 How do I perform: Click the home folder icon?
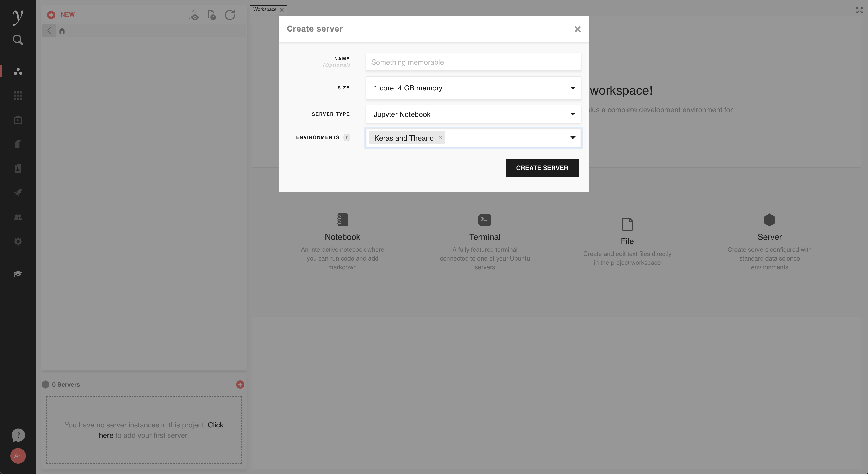click(62, 31)
